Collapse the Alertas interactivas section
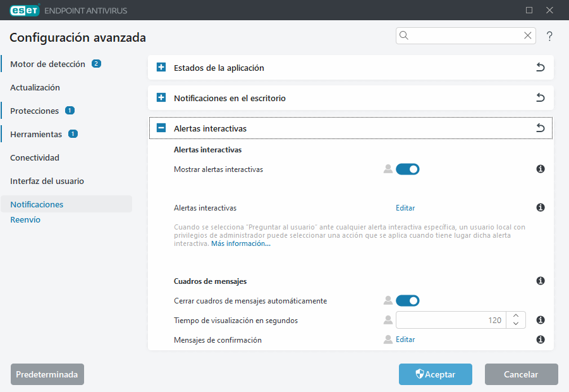 point(160,128)
